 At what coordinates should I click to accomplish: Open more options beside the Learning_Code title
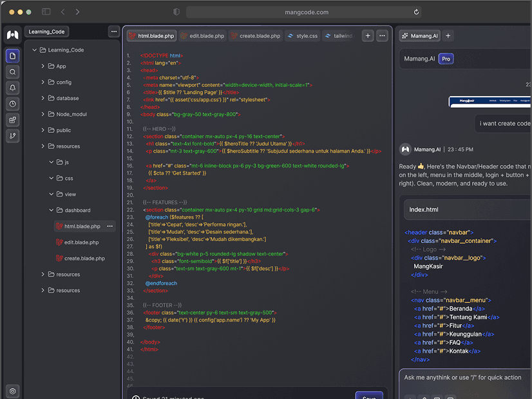pyautogui.click(x=114, y=32)
